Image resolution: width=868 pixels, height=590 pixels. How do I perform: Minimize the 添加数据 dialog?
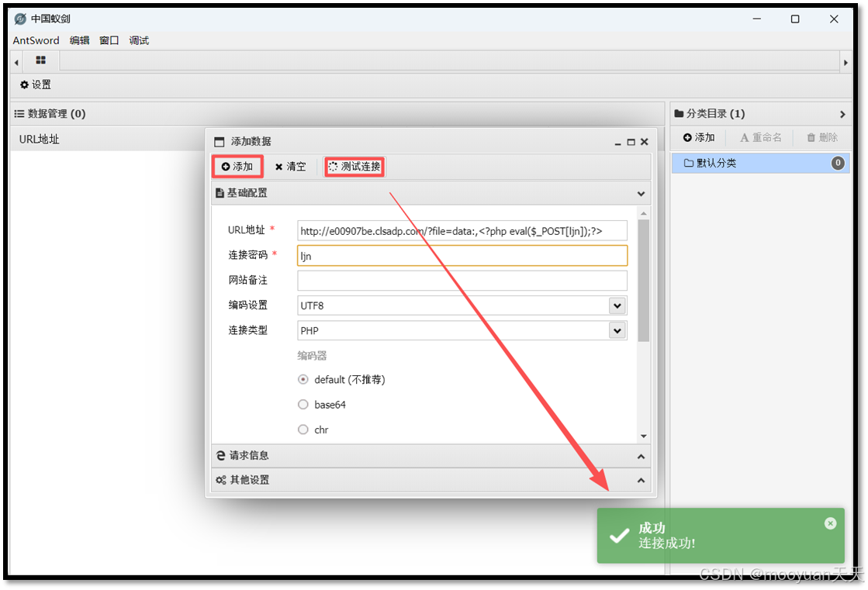point(617,143)
